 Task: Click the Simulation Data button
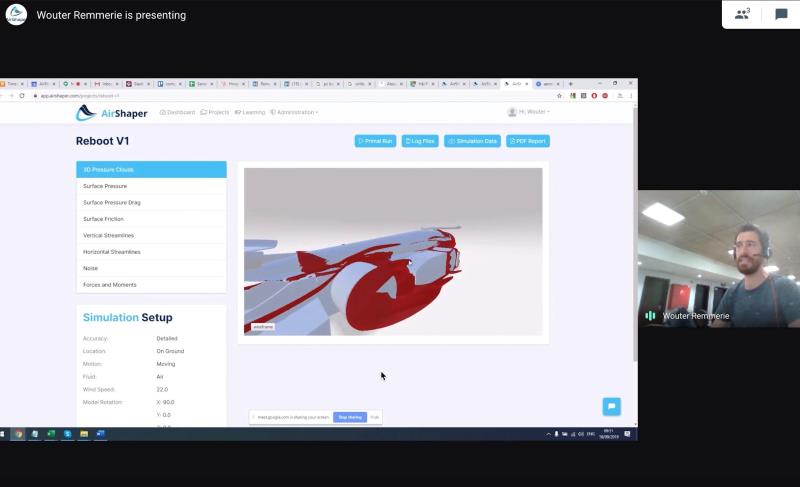(472, 141)
